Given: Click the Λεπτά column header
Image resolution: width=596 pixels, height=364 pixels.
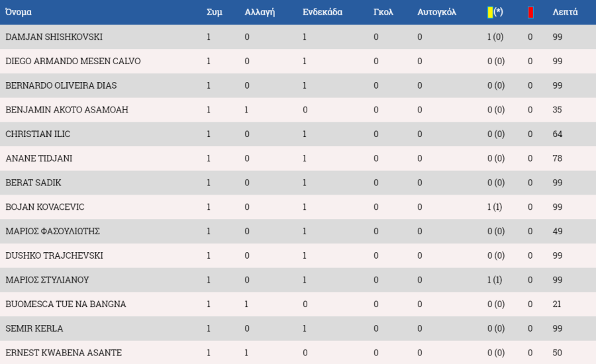Looking at the screenshot, I should [x=565, y=12].
